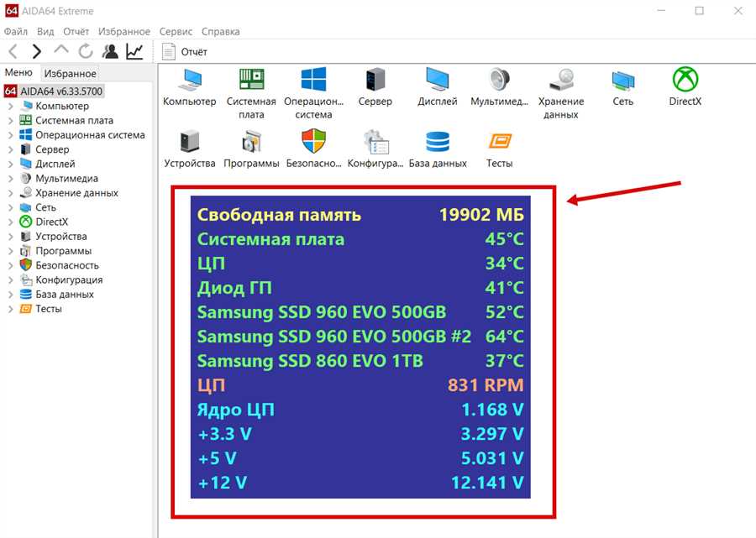
Task: Open the Сеть icon in the main panel
Action: [623, 87]
